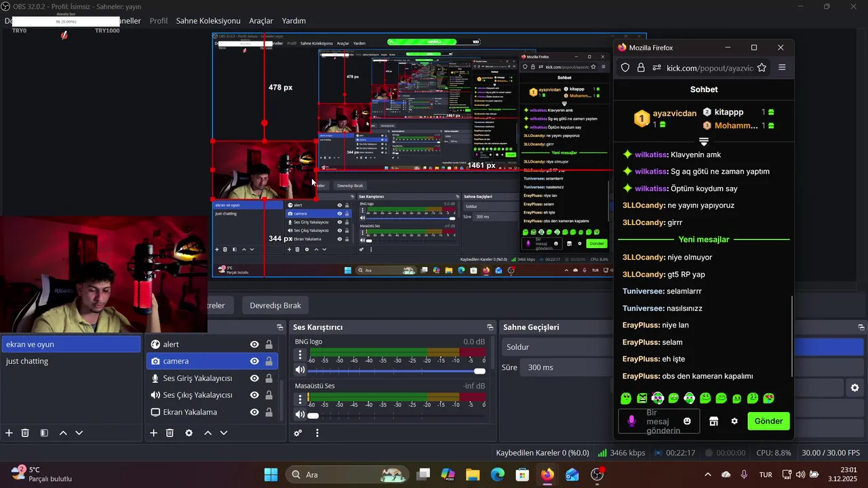Click the Masaüstü Ses volume slider
Screen dimensions: 868x488
(397, 415)
